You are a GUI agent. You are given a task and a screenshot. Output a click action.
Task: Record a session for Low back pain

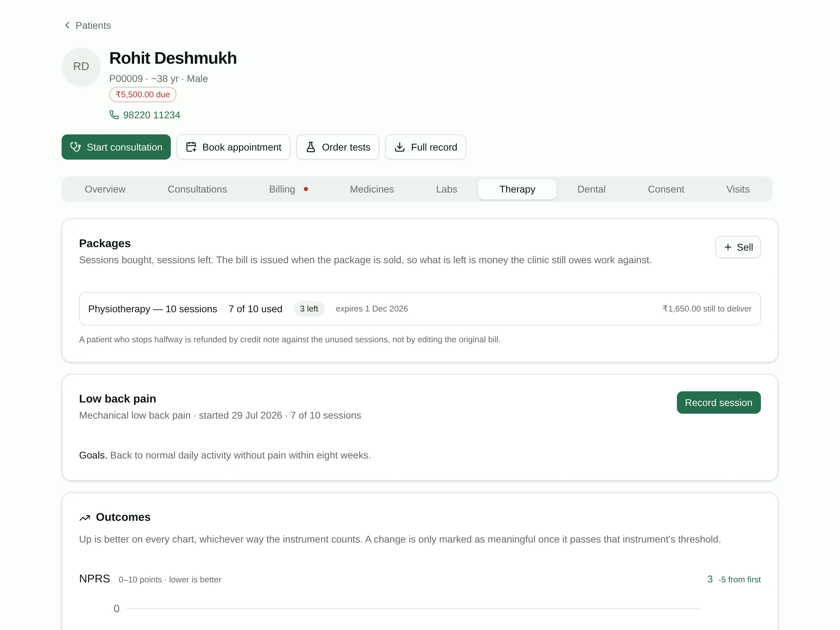[x=719, y=402]
